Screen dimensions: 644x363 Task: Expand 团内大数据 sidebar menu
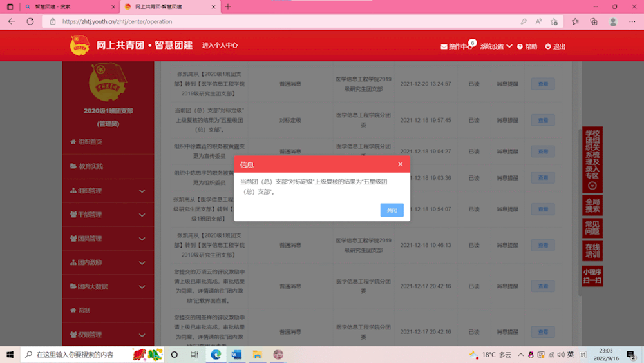(x=108, y=286)
